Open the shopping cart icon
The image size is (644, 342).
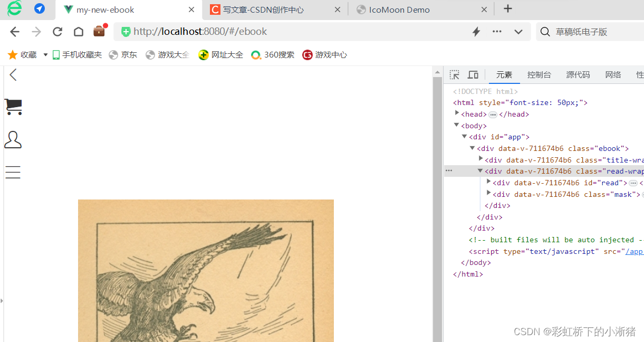13,107
